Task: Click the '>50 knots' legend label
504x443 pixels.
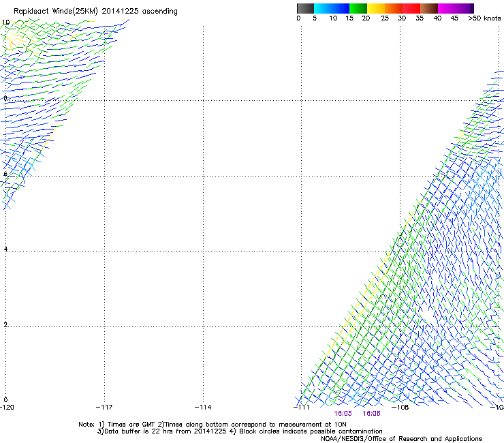Action: (x=484, y=18)
